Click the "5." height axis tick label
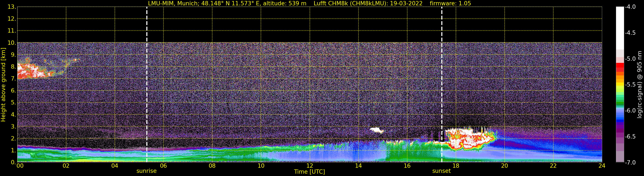This screenshot has height=176, width=644. [13, 103]
